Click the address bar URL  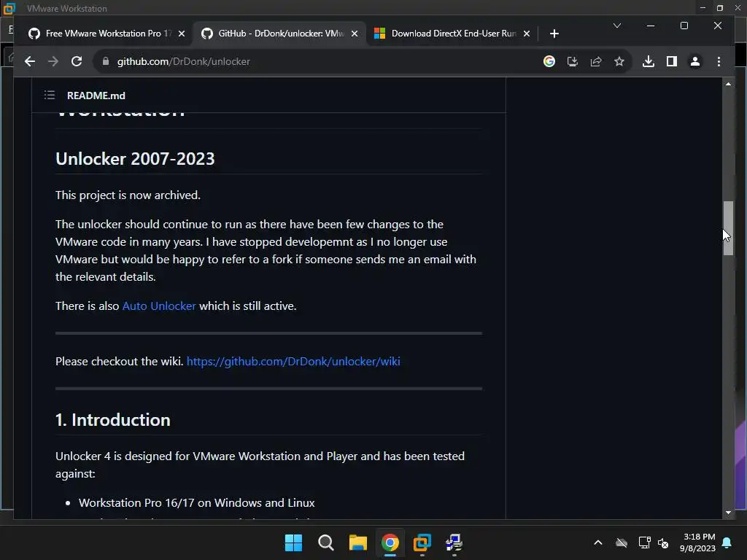[x=183, y=61]
